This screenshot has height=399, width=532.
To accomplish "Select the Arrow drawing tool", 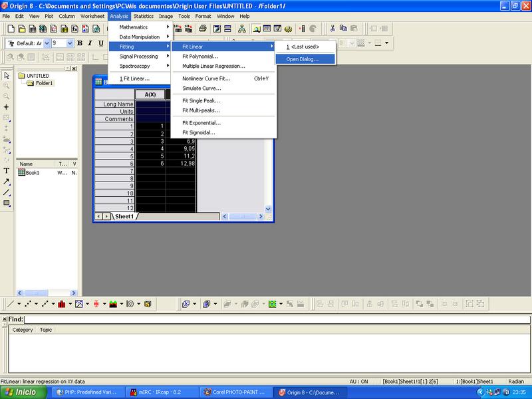I will tap(7, 182).
